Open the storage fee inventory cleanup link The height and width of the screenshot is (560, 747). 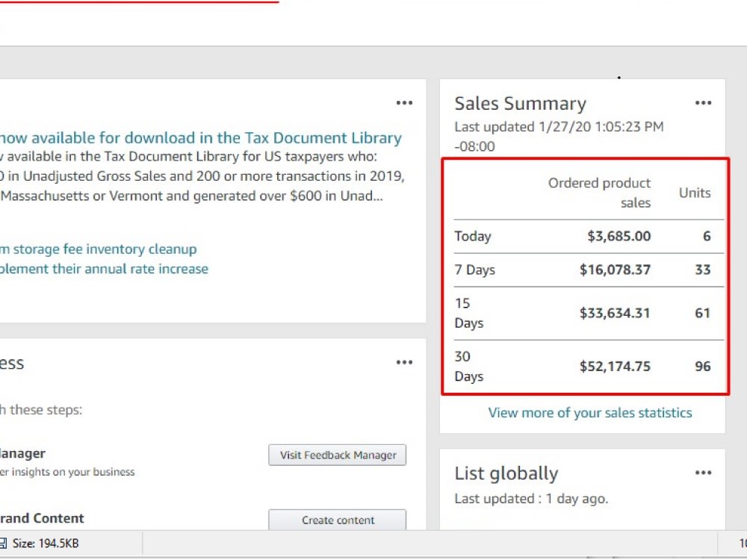tap(98, 249)
